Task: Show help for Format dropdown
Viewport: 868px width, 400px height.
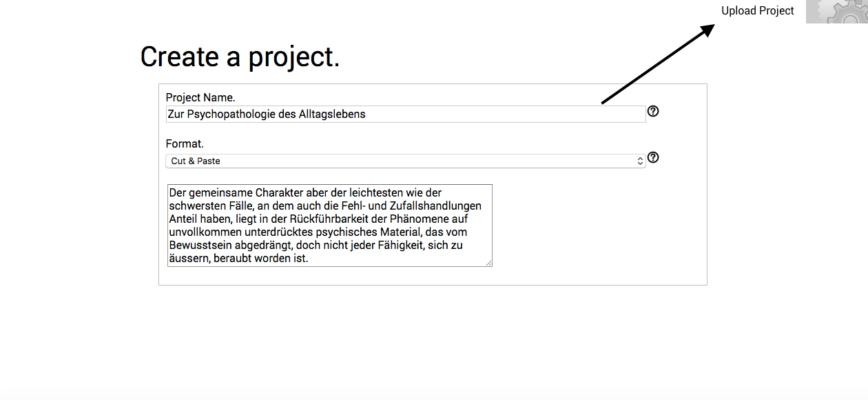Action: [653, 157]
